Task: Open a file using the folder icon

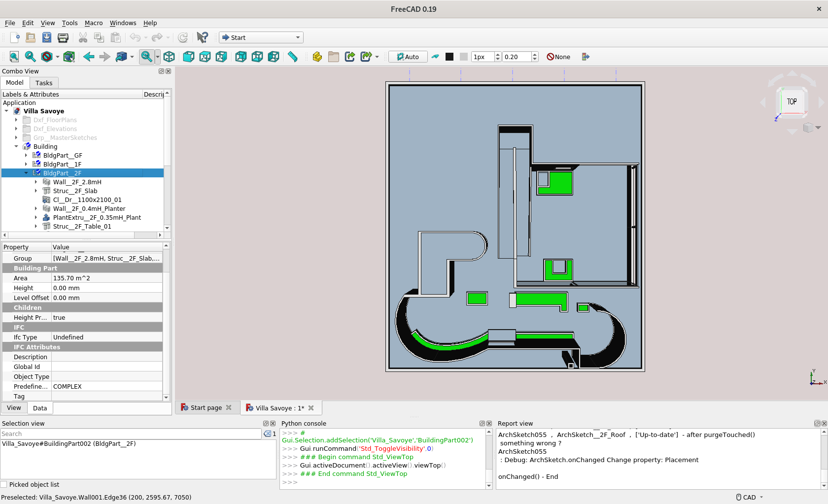Action: (31, 37)
